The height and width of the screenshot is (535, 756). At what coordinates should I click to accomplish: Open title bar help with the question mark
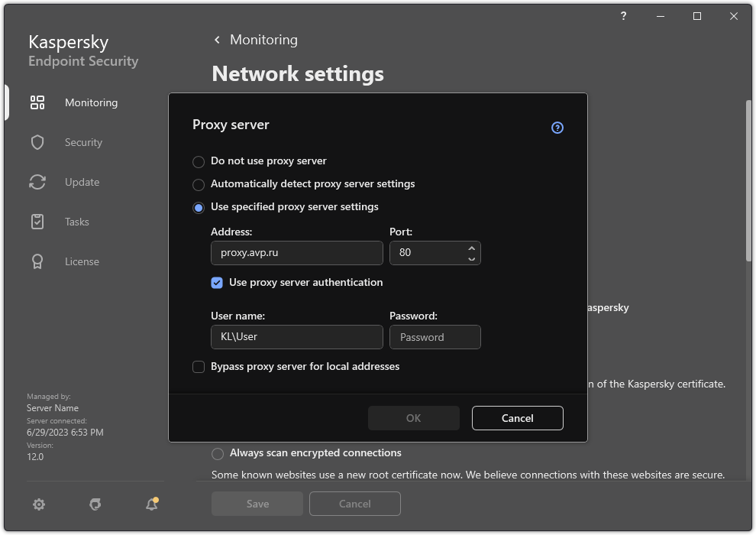[x=622, y=16]
